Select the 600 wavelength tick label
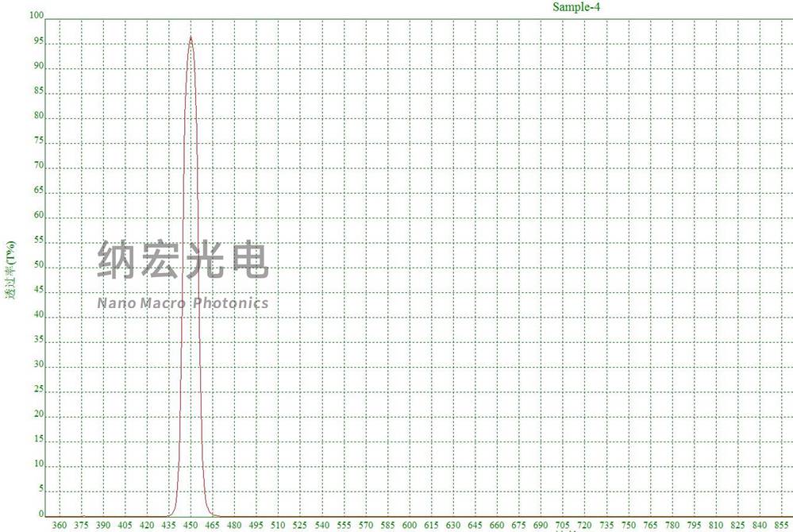The width and height of the screenshot is (793, 532). pos(410,526)
